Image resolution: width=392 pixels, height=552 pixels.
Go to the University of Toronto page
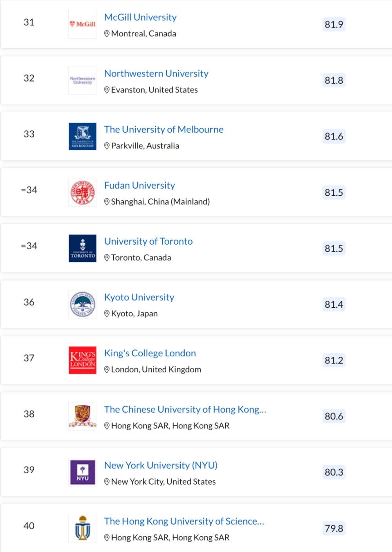click(x=148, y=241)
